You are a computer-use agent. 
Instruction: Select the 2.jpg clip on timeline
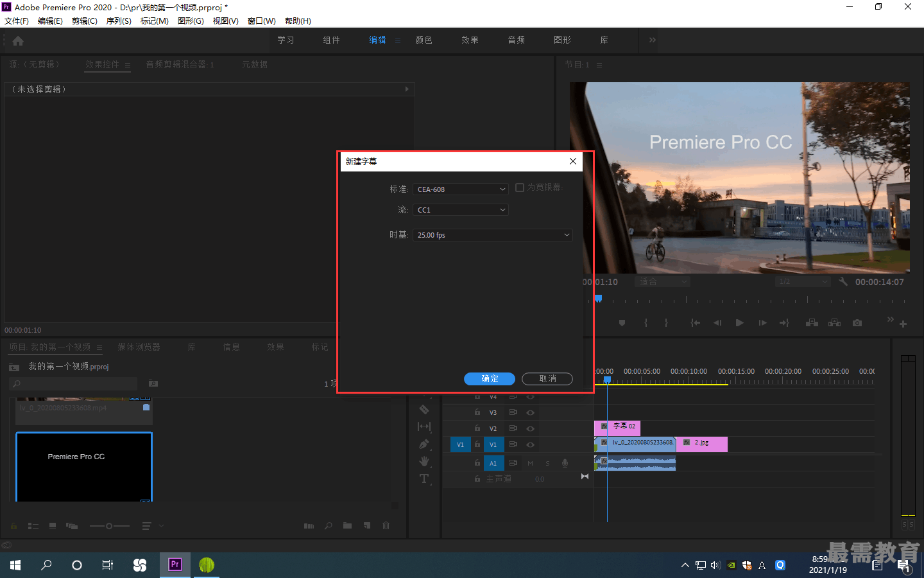pos(702,443)
